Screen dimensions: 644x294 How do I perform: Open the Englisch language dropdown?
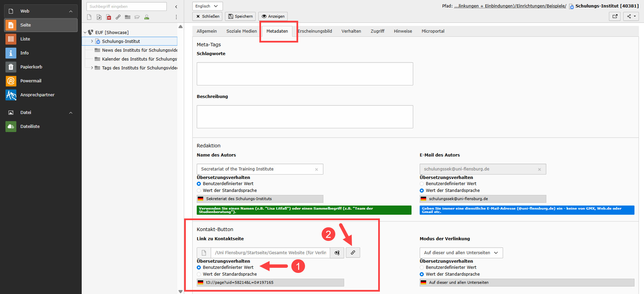(207, 6)
